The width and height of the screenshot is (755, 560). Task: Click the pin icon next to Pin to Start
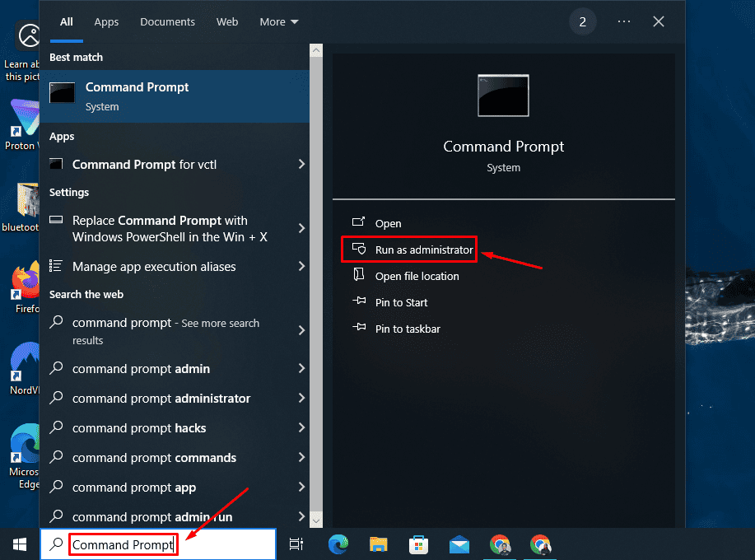pyautogui.click(x=359, y=301)
